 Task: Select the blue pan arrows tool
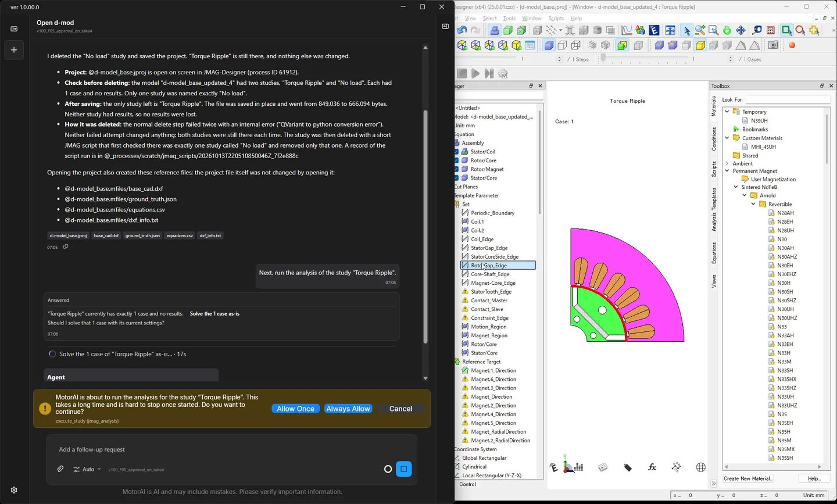coord(741,30)
